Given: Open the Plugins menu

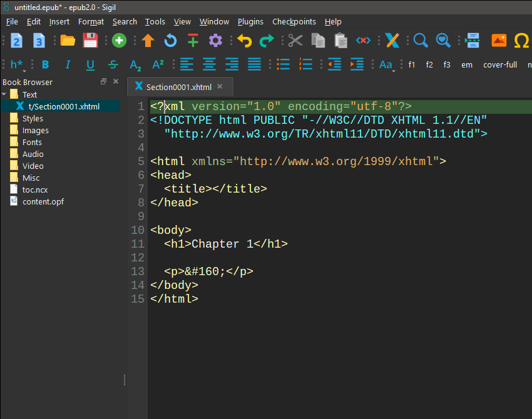Looking at the screenshot, I should (x=250, y=21).
